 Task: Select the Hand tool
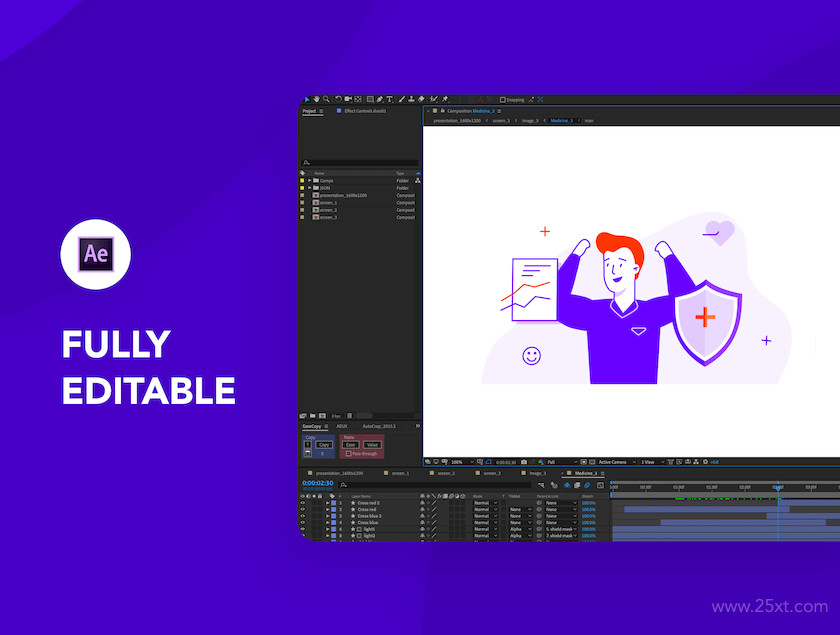pyautogui.click(x=317, y=99)
